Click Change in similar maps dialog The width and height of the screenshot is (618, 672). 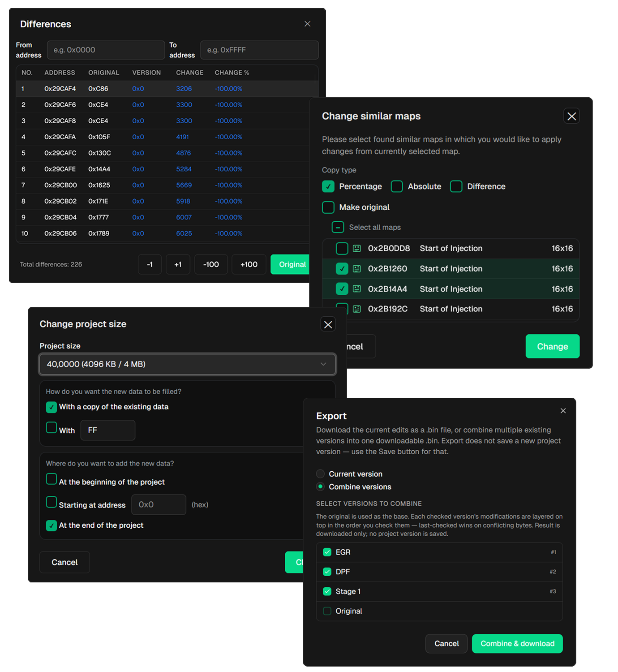(552, 346)
